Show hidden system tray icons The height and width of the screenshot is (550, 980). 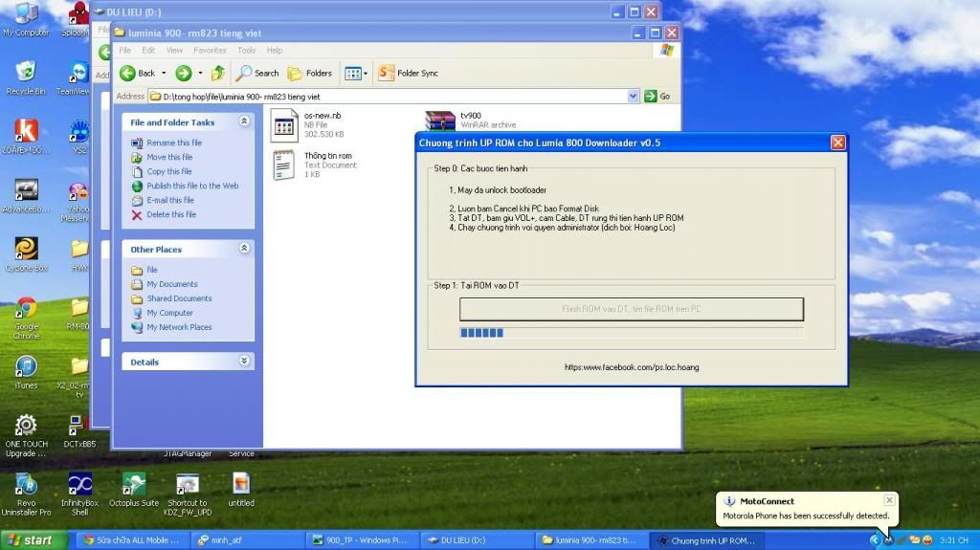click(874, 540)
